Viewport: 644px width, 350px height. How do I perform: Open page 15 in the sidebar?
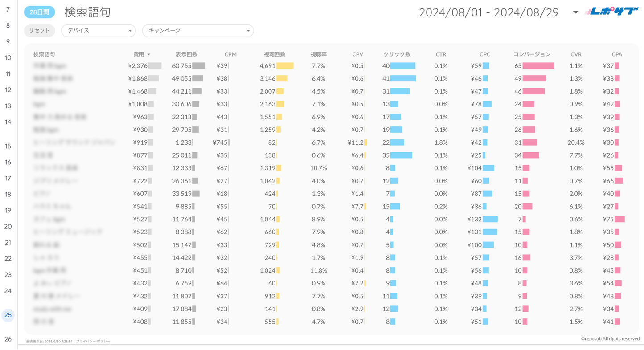pyautogui.click(x=8, y=146)
